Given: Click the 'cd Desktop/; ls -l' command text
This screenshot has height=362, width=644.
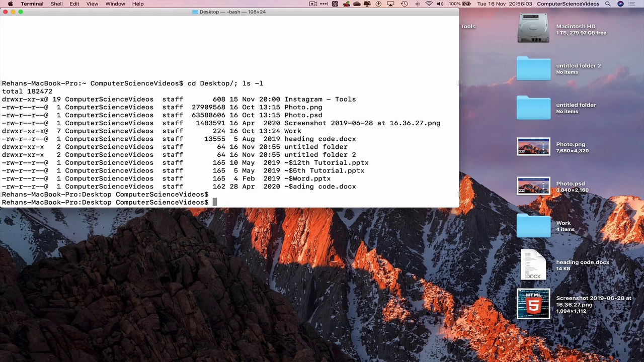Looking at the screenshot, I should click(x=225, y=83).
